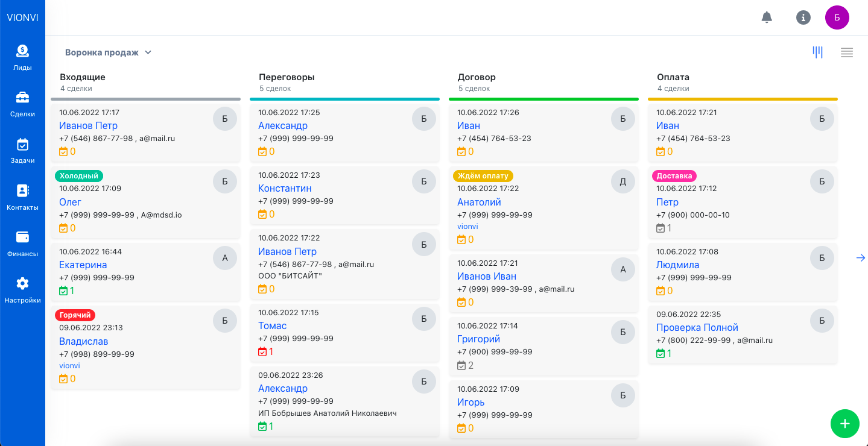
Task: Open the Томас deal
Action: click(x=272, y=325)
